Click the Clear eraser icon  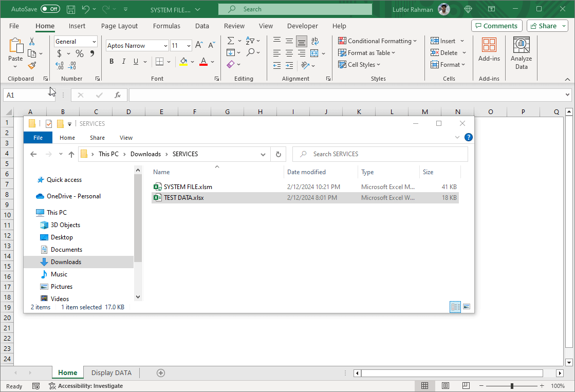[x=231, y=64]
